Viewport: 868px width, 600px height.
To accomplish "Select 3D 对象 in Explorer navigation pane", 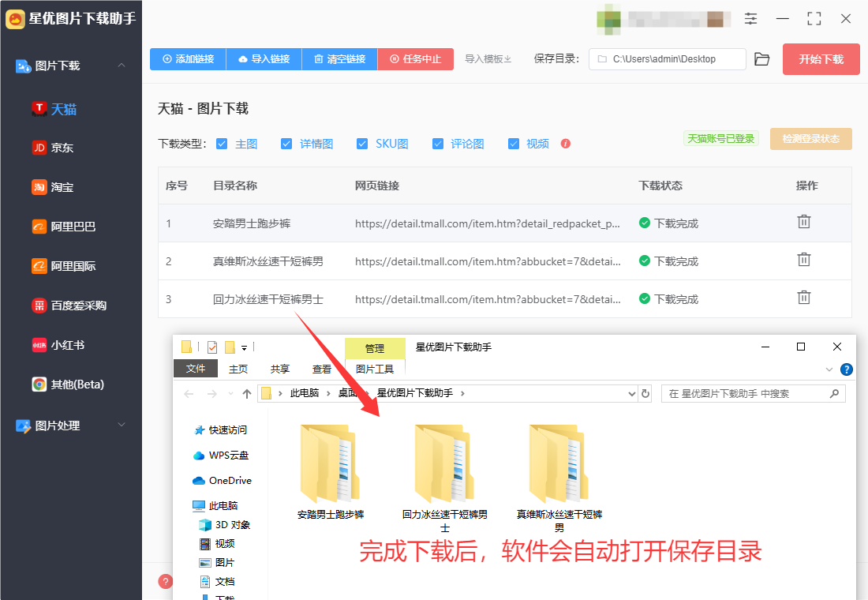I will (x=225, y=525).
